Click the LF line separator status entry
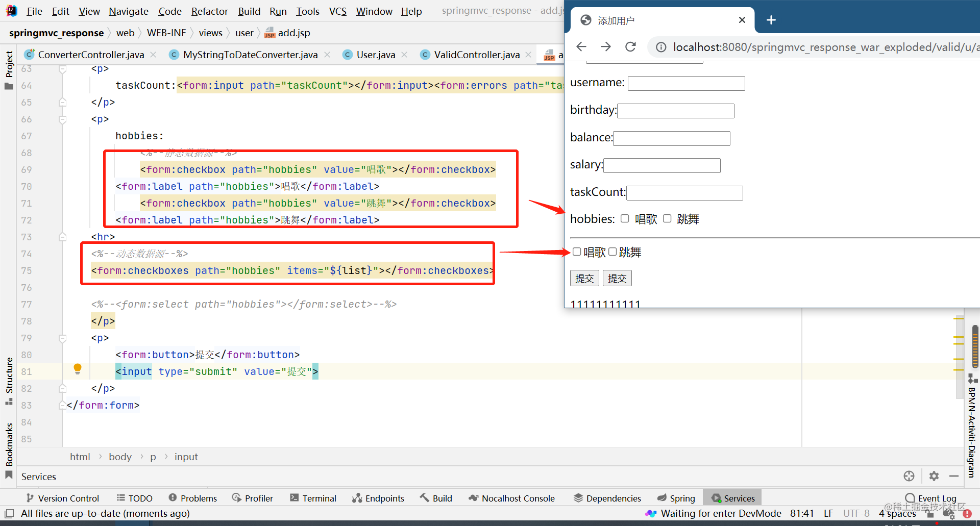This screenshot has height=526, width=980. 828,513
